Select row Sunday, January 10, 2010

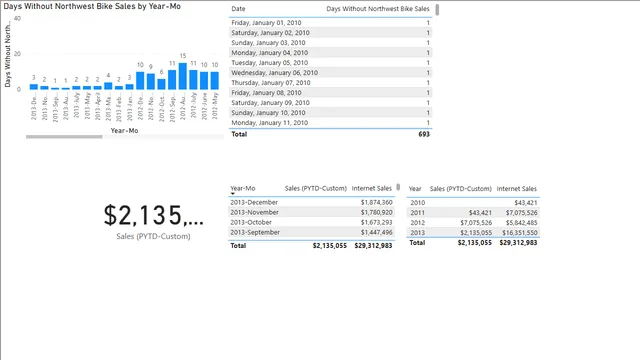pyautogui.click(x=330, y=113)
